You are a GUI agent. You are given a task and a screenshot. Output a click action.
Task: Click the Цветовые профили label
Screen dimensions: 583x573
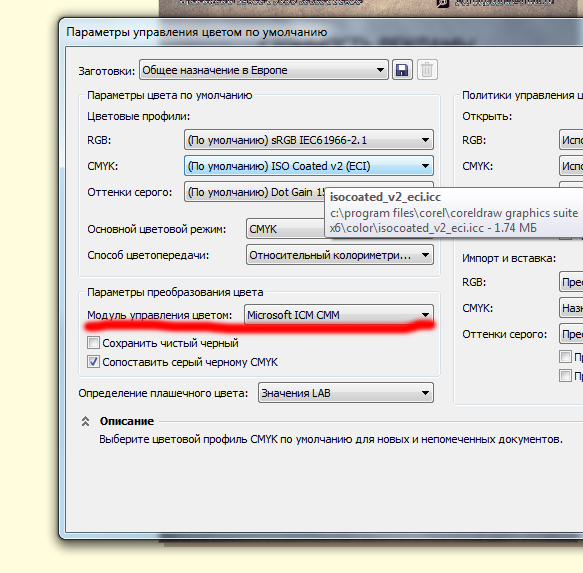click(138, 116)
